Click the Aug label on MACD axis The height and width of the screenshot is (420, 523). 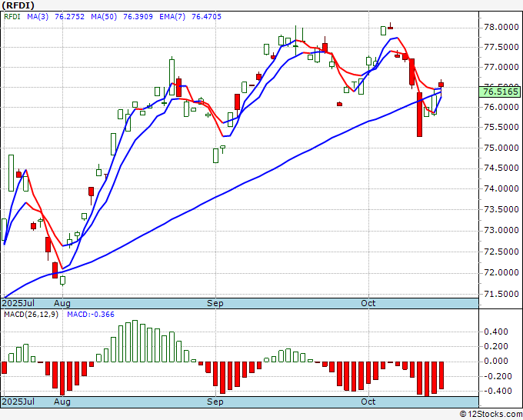tap(62, 402)
